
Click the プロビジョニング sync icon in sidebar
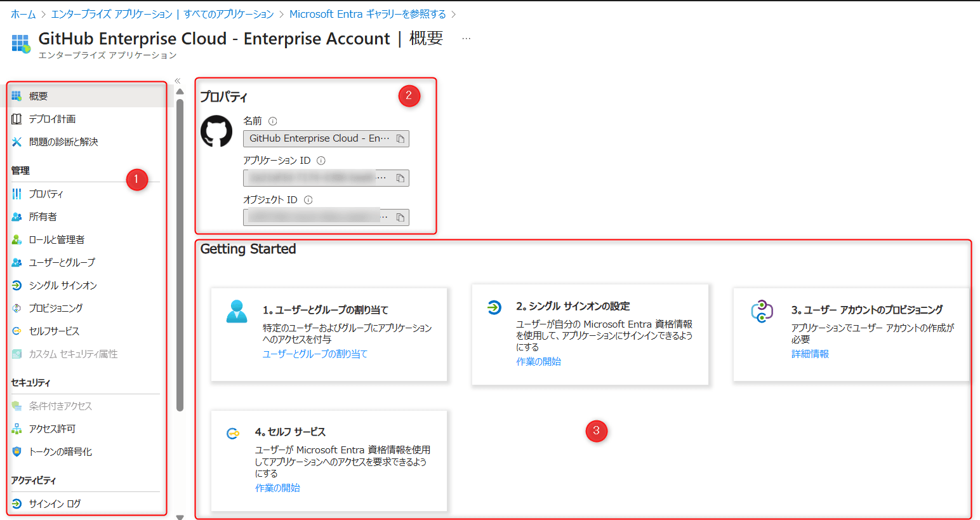(x=17, y=308)
